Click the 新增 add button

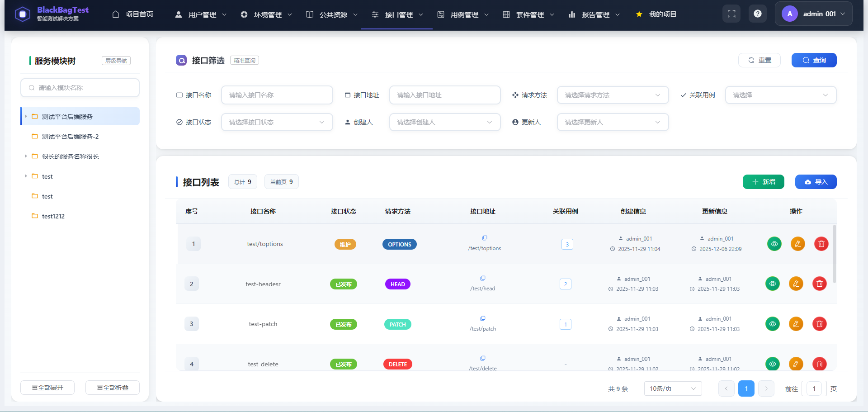[x=763, y=181]
